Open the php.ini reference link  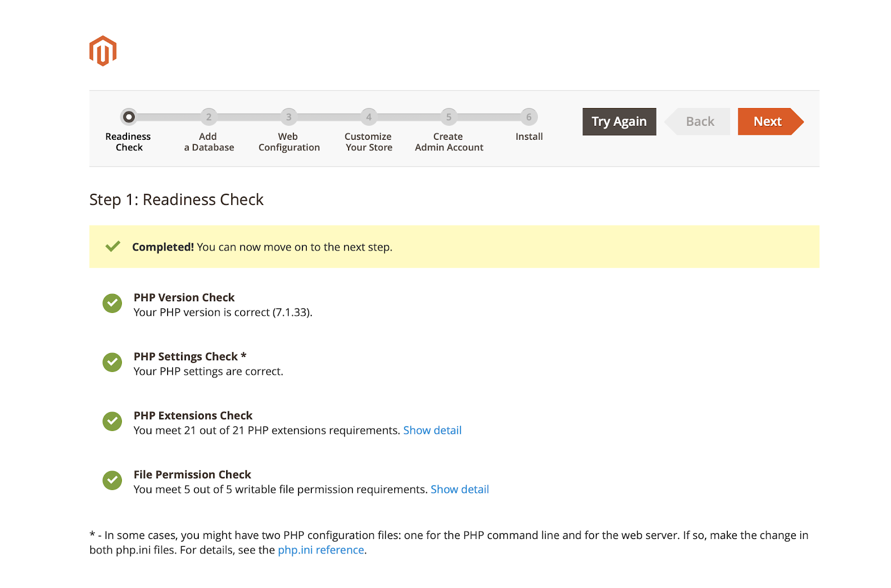321,550
